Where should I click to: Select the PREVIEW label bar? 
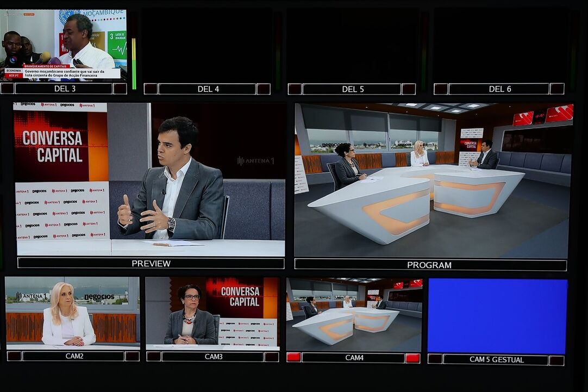[151, 263]
